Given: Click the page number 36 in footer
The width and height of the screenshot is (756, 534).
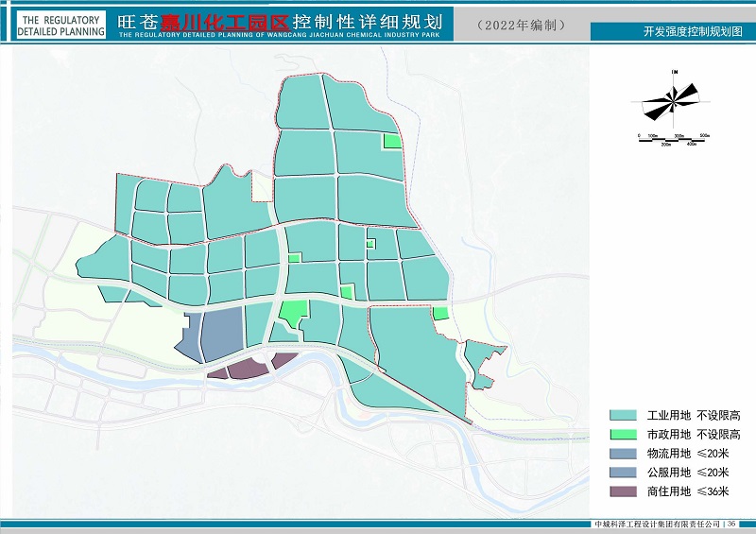Looking at the screenshot, I should (731, 524).
